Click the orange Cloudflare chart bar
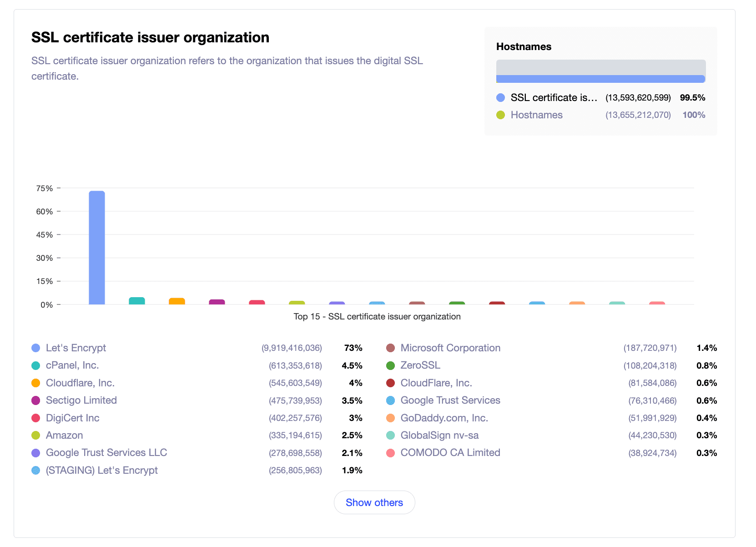756x547 pixels. coord(177,301)
